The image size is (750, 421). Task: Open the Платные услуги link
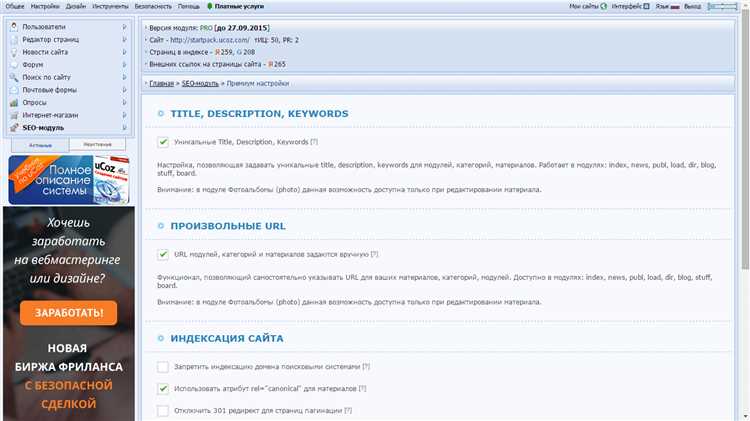coord(239,6)
